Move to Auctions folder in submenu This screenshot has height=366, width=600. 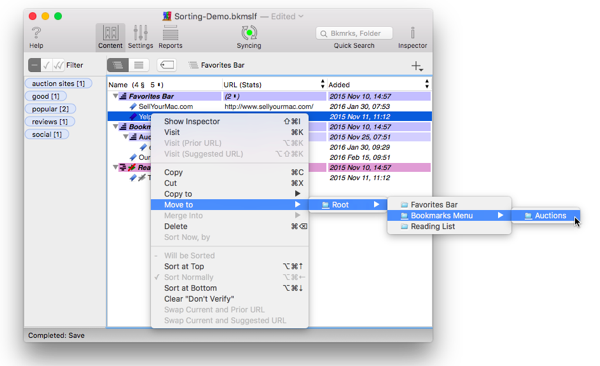click(546, 216)
